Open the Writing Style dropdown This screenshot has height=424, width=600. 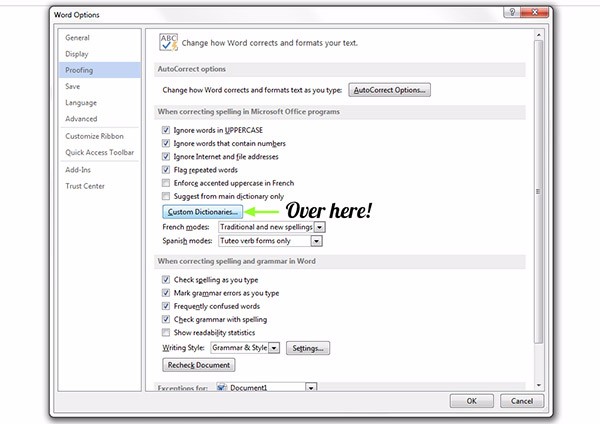point(274,348)
